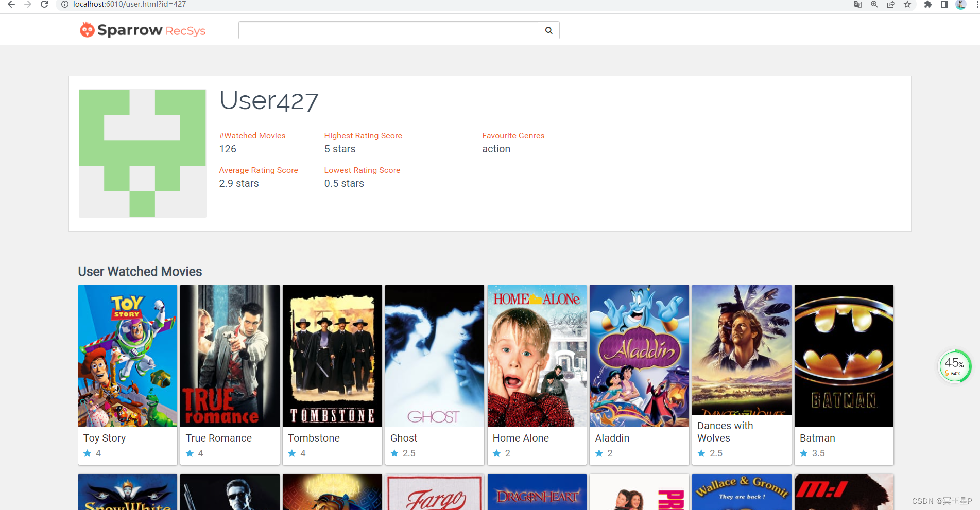Click the translate page icon
Image resolution: width=980 pixels, height=510 pixels.
coord(858,4)
